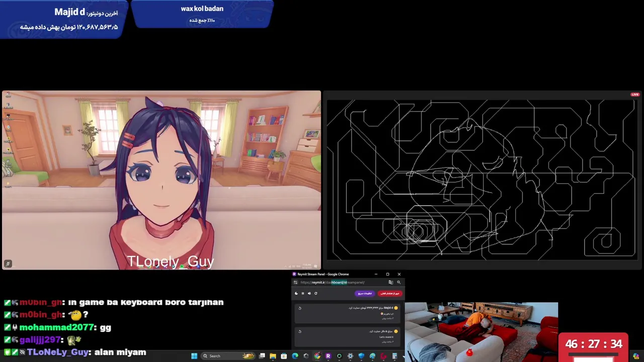This screenshot has width=644, height=362.
Task: Refresh the Reymit Stream Panel list
Action: pyautogui.click(x=316, y=294)
